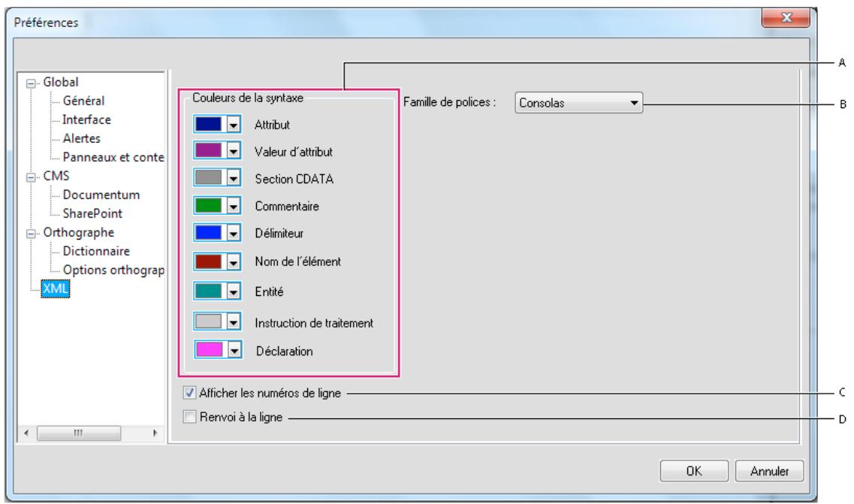Click the tree scrollbar left arrow
Viewport: 854px width, 504px height.
pyautogui.click(x=27, y=433)
